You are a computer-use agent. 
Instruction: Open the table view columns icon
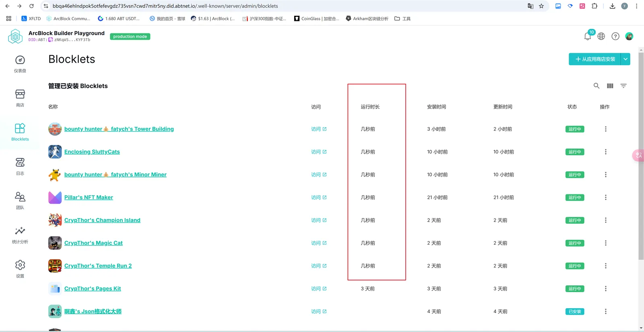pos(610,86)
